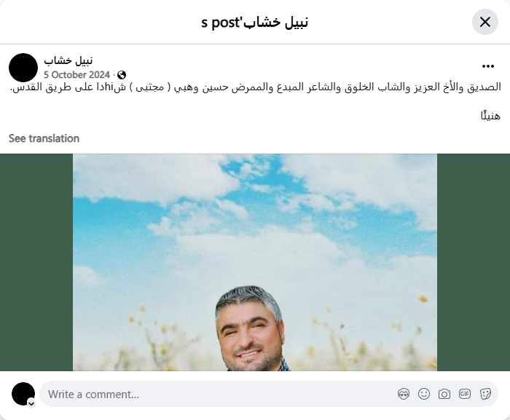This screenshot has width=510, height=420.
Task: Click the Arabic post text paragraph
Action: [255, 87]
